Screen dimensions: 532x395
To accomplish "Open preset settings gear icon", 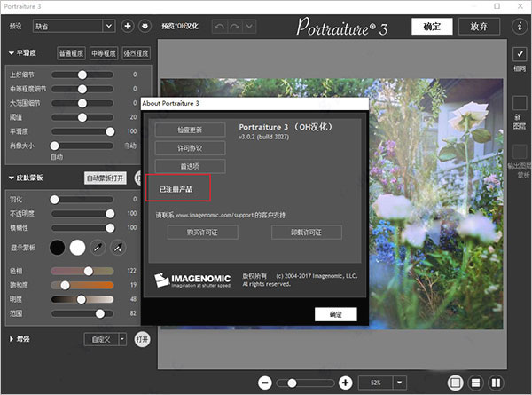I will coord(145,27).
